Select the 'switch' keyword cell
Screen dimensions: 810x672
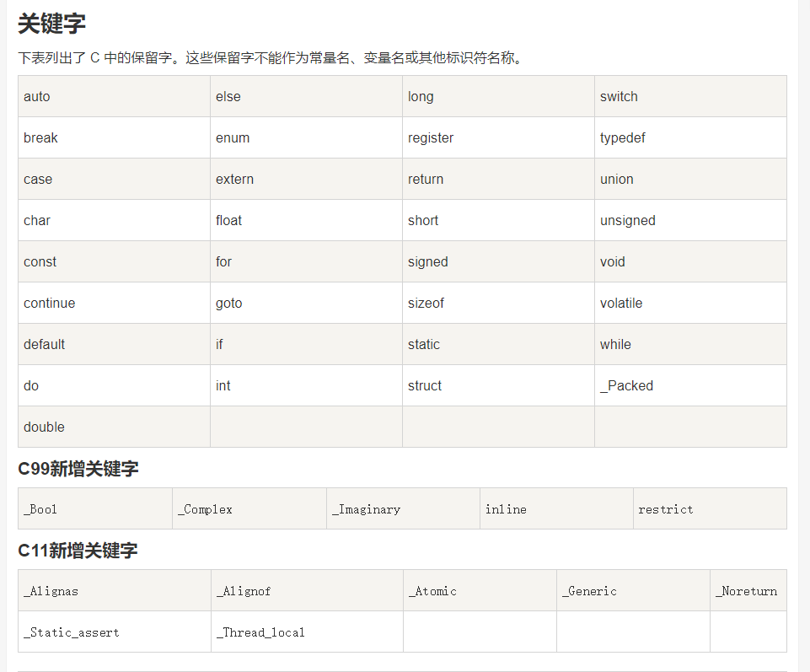point(619,96)
